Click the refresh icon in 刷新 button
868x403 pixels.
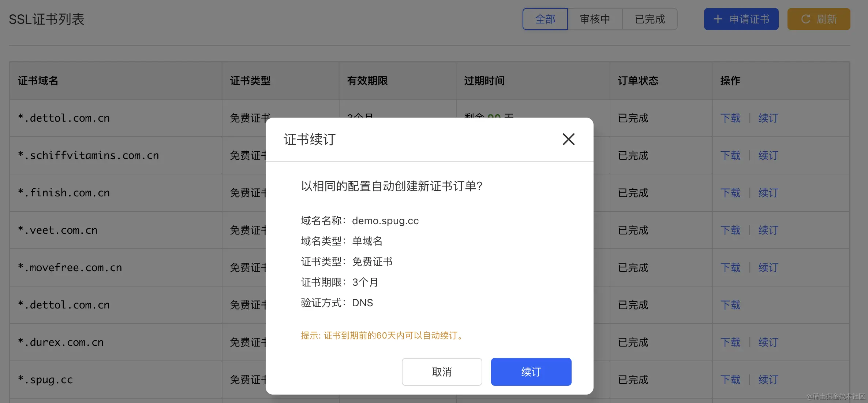pyautogui.click(x=805, y=19)
